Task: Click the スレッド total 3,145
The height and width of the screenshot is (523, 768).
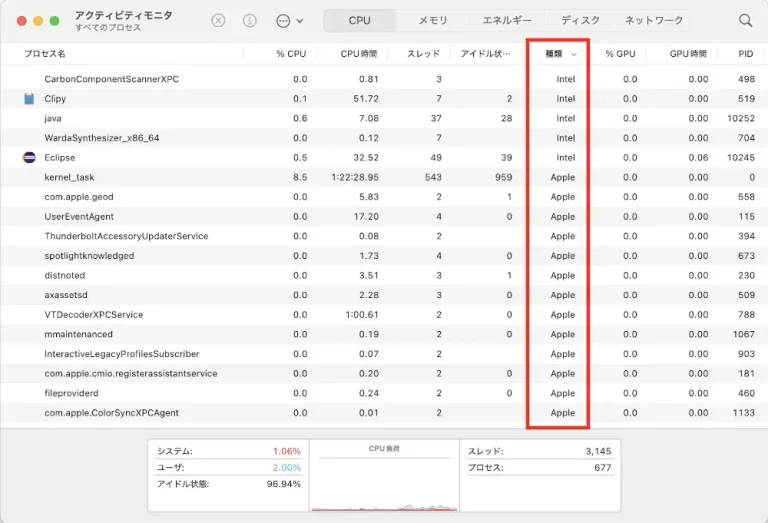Action: click(x=598, y=451)
